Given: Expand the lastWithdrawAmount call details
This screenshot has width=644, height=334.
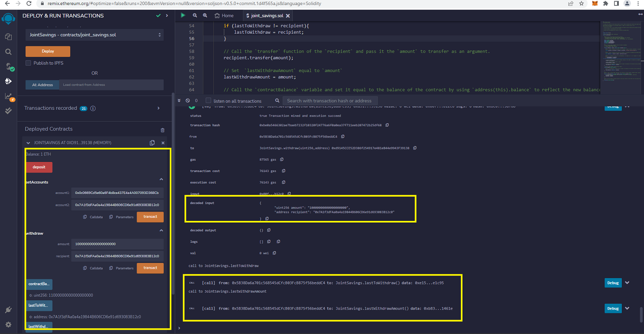Looking at the screenshot, I should point(627,308).
